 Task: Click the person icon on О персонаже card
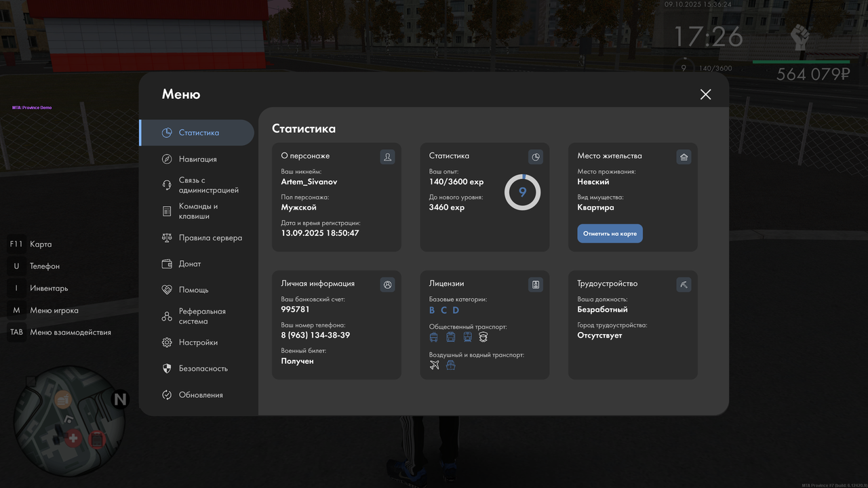tap(387, 157)
